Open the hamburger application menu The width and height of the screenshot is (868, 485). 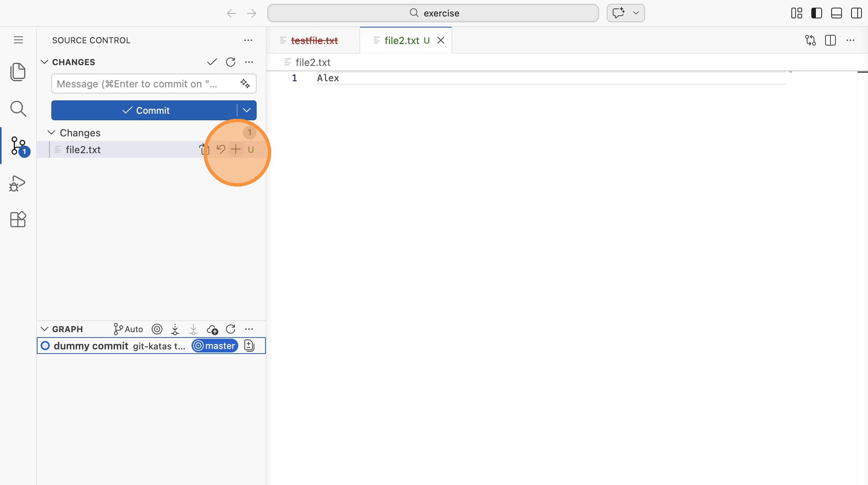click(x=18, y=40)
